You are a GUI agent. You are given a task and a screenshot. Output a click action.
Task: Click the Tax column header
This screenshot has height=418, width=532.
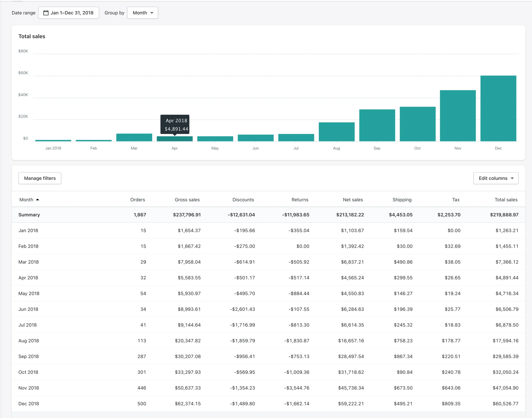pyautogui.click(x=456, y=200)
